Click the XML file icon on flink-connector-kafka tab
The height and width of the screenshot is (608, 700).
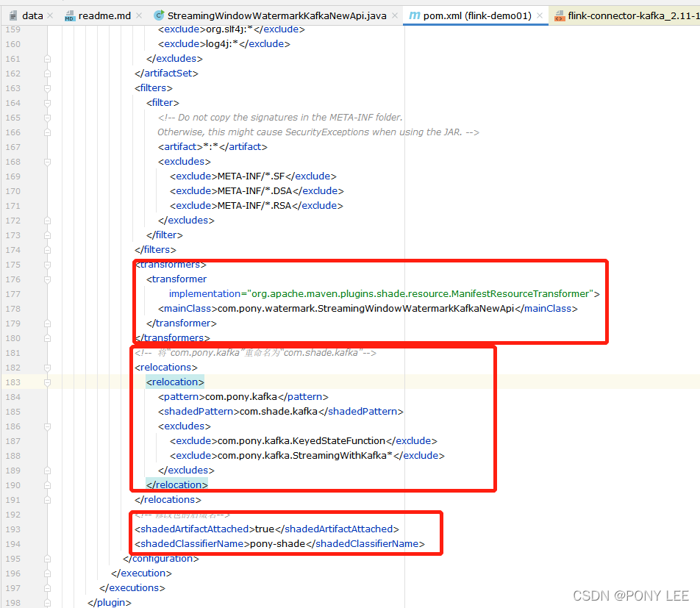560,16
